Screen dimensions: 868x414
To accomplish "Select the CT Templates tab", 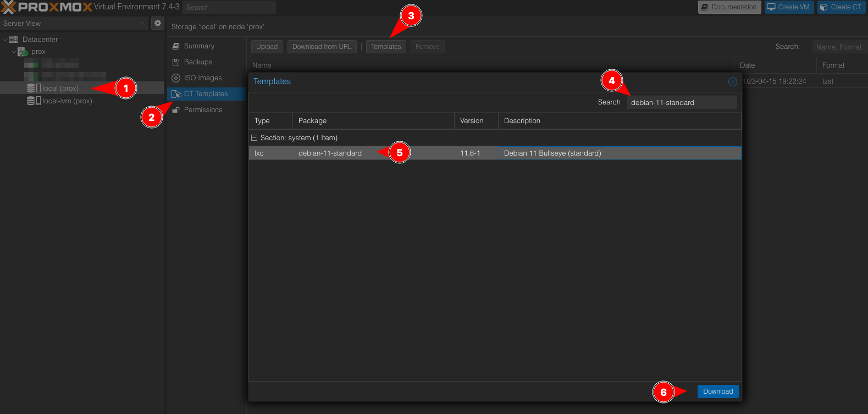I will coord(206,94).
